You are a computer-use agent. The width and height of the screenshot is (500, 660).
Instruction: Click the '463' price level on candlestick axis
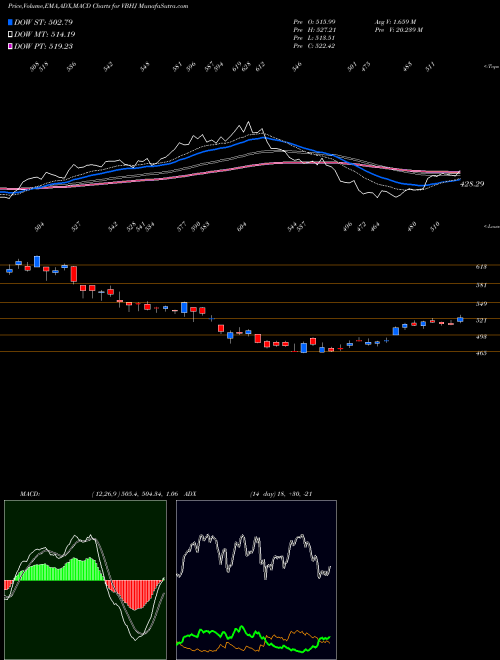pos(481,353)
